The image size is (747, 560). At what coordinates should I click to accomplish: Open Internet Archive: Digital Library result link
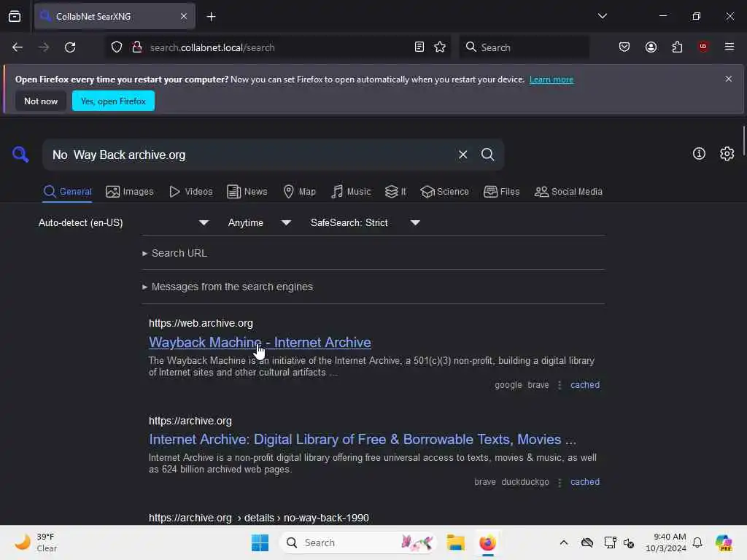tap(363, 439)
